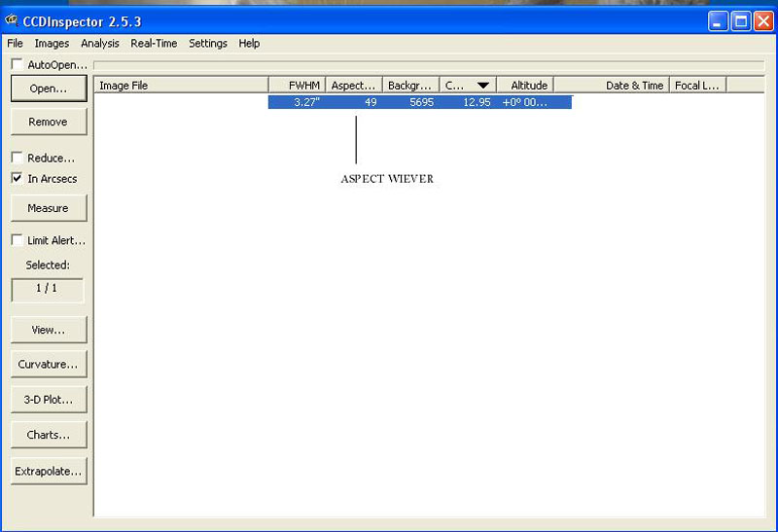Sort by Backgr... column header
The height and width of the screenshot is (532, 778).
(x=410, y=86)
